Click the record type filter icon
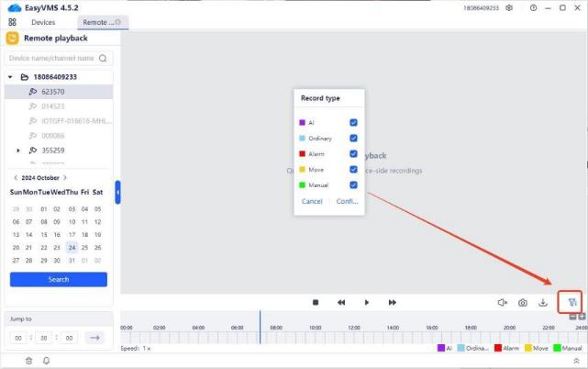Screen dimensions: 588x369 coord(571,302)
